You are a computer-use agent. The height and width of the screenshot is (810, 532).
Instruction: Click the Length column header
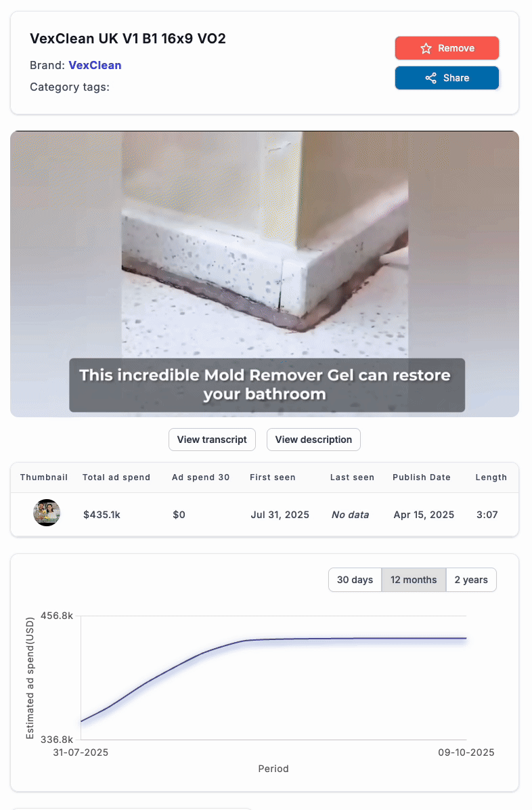click(491, 477)
